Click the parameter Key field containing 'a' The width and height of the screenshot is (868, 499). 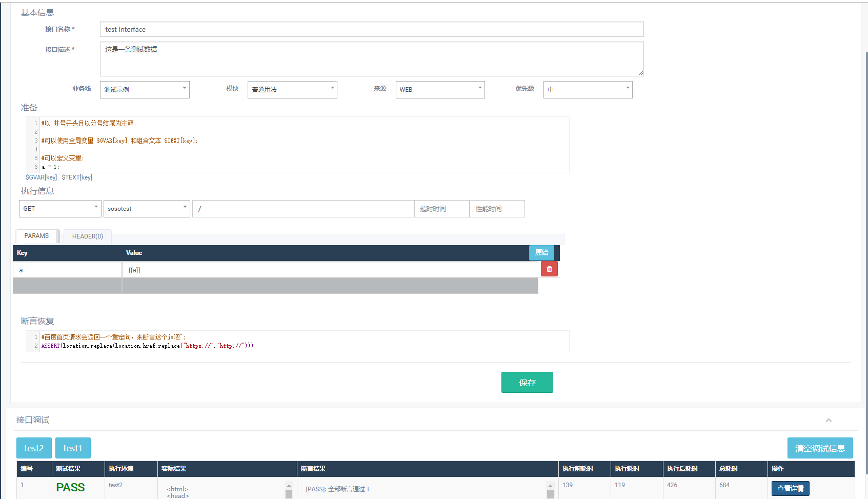[67, 270]
